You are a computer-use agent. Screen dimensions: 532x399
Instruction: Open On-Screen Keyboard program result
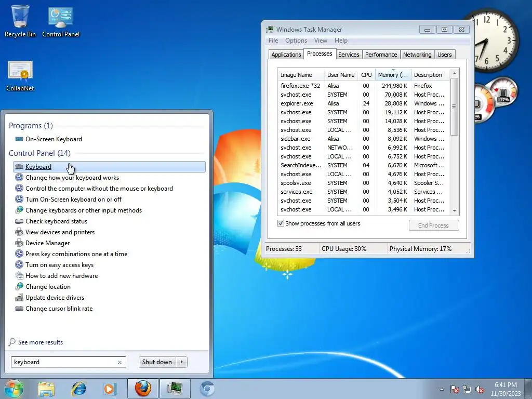click(x=54, y=139)
